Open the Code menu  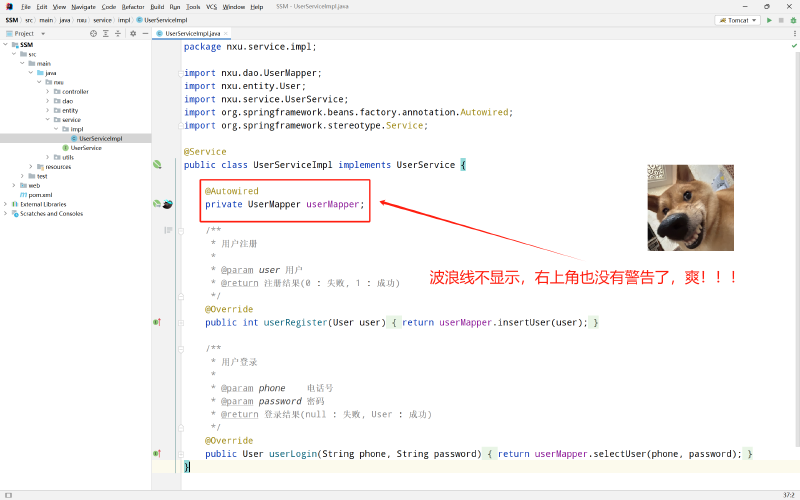tap(109, 7)
